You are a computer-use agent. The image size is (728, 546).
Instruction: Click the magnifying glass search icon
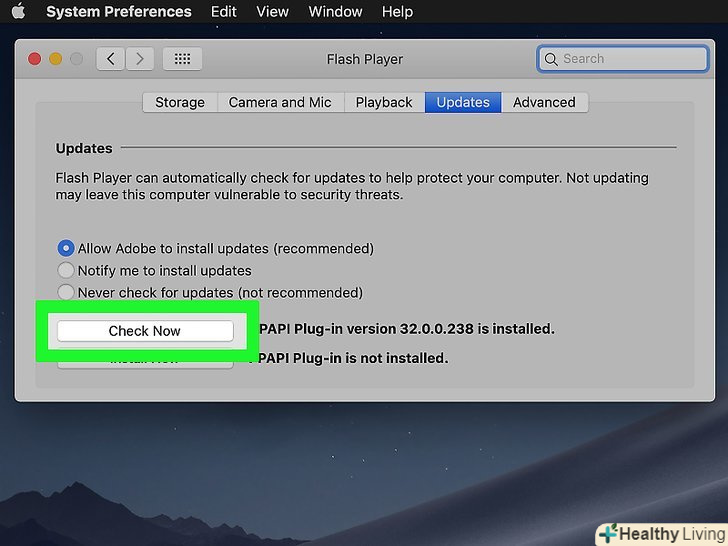coord(550,59)
